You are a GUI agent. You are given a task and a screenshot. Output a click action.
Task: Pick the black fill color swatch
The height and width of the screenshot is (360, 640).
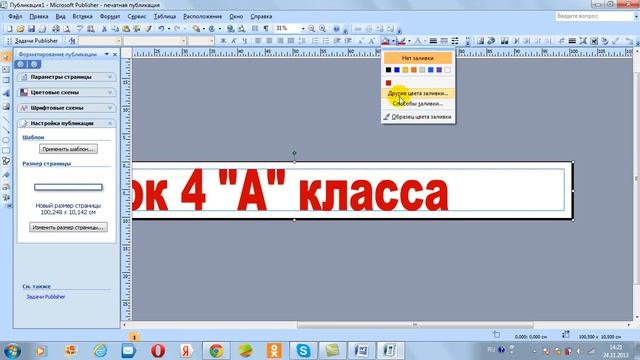[x=388, y=70]
